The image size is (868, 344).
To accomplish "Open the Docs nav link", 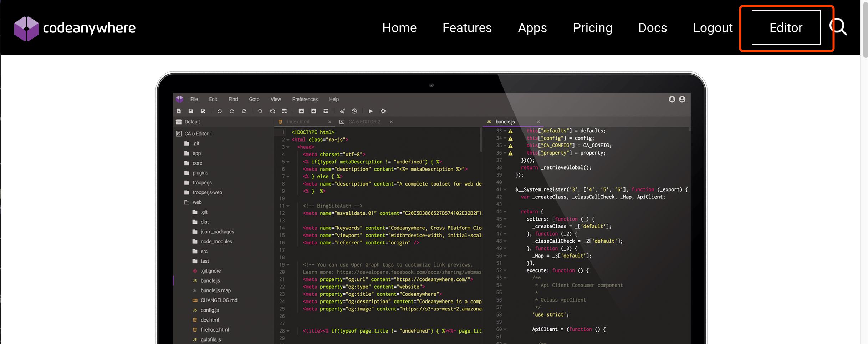I will [653, 27].
